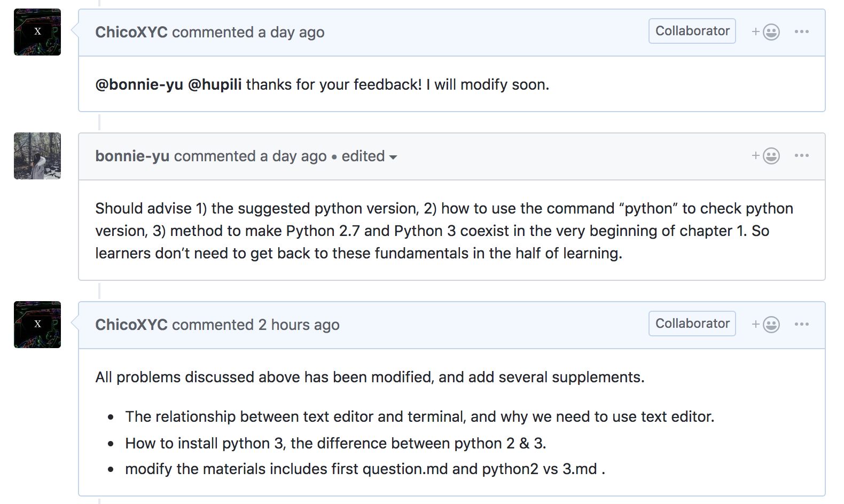Open the '2 hours ago' timestamp link
The image size is (844, 504).
299,325
